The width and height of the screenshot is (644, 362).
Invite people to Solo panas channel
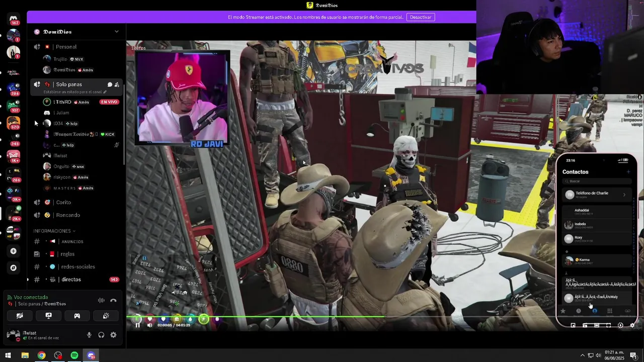pyautogui.click(x=117, y=84)
